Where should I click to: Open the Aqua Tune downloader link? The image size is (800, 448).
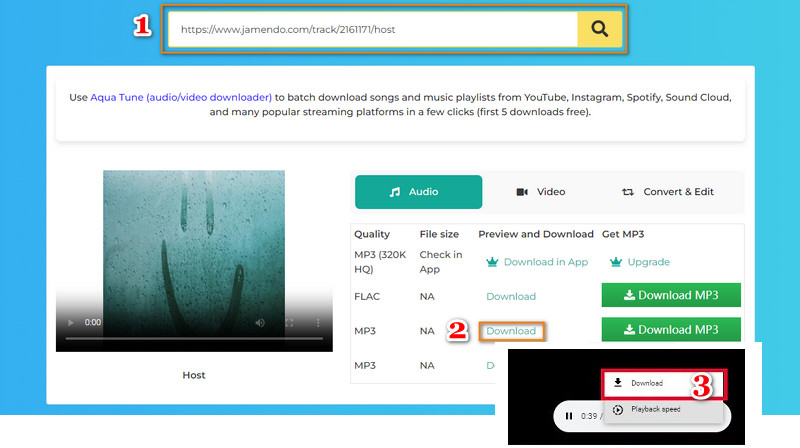click(x=181, y=97)
